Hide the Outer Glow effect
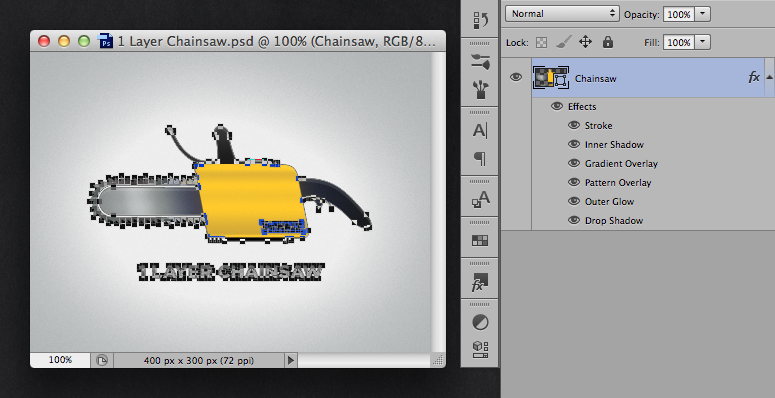 click(x=573, y=201)
